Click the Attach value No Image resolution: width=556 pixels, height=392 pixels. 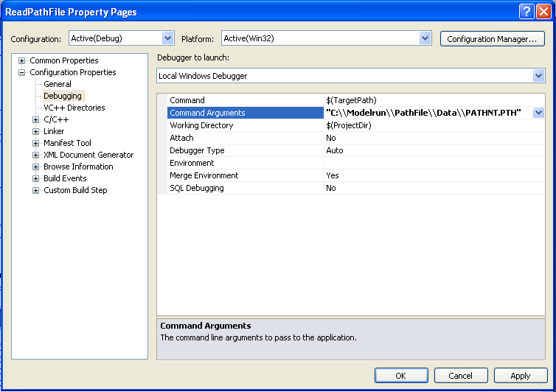point(331,138)
